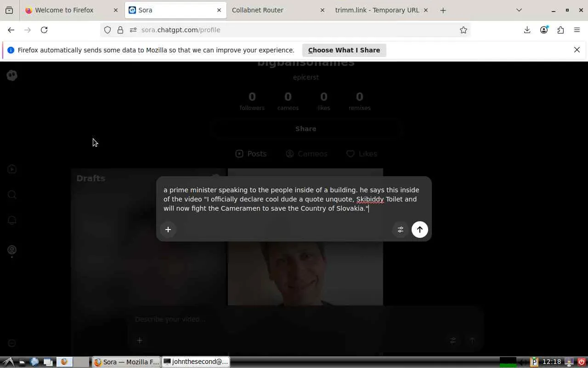
Task: Open the Likes tab on profile
Action: click(362, 154)
